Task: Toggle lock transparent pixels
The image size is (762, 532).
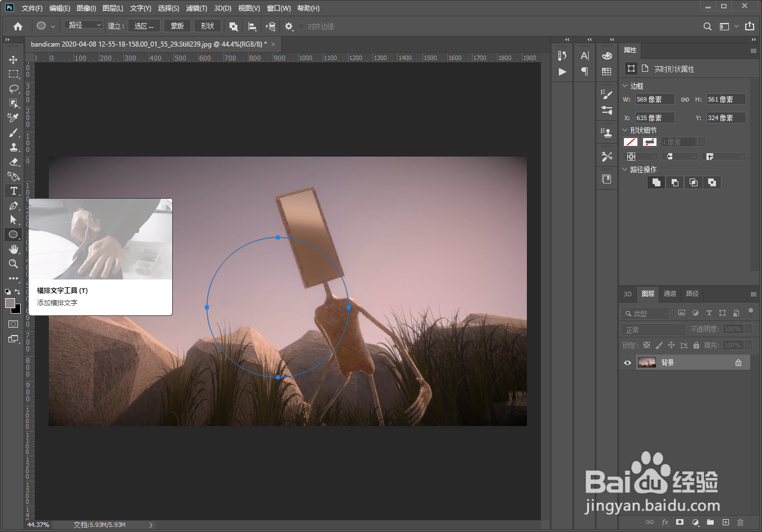Action: (x=646, y=345)
